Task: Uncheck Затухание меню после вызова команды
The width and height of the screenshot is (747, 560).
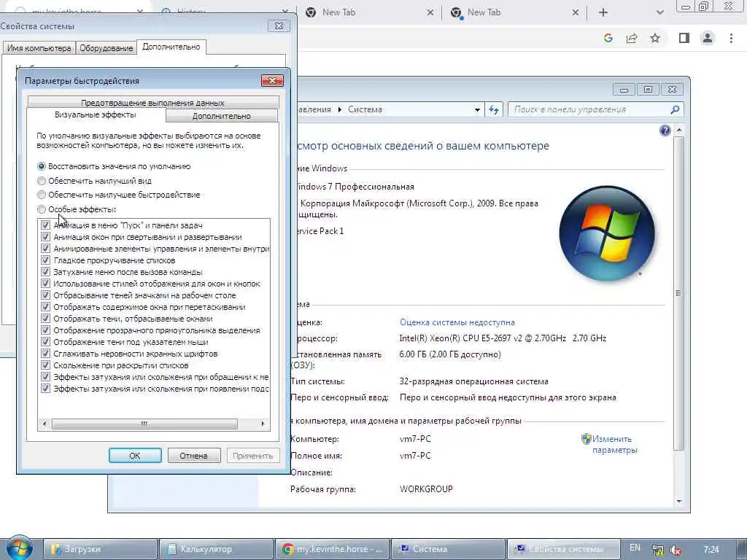Action: 45,272
